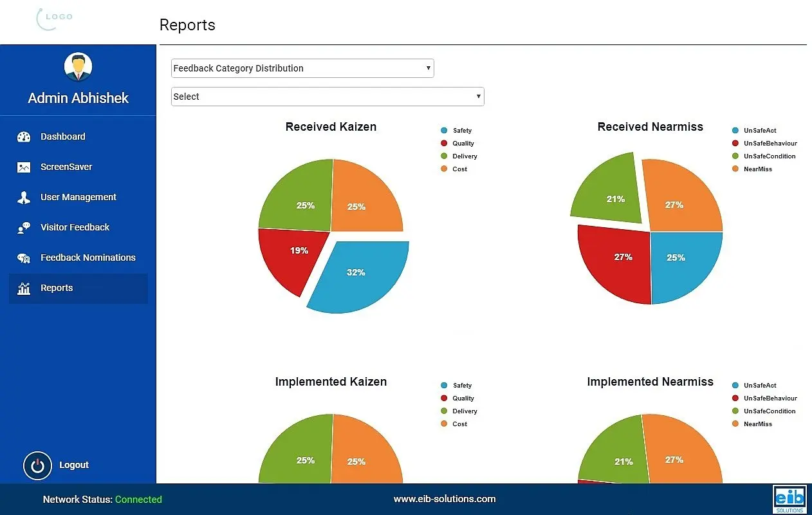Viewport: 812px width, 515px height.
Task: Toggle NearMiss legend in Received Nearmiss
Action: pos(752,169)
